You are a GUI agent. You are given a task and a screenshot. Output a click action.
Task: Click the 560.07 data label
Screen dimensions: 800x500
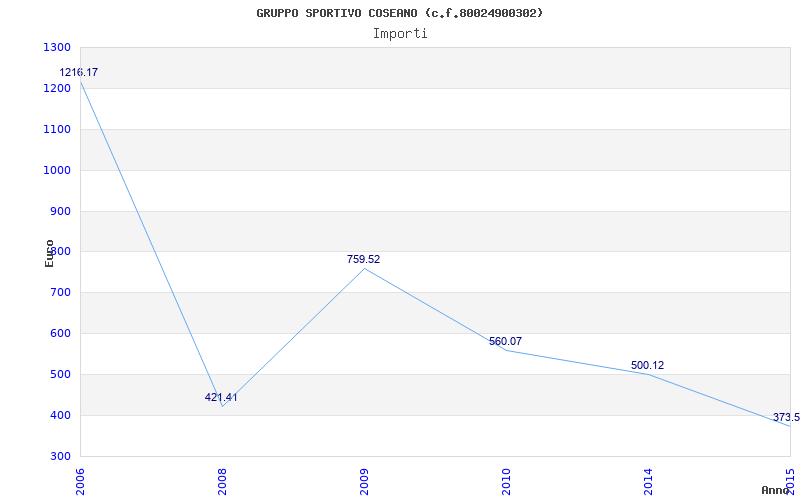tap(506, 341)
